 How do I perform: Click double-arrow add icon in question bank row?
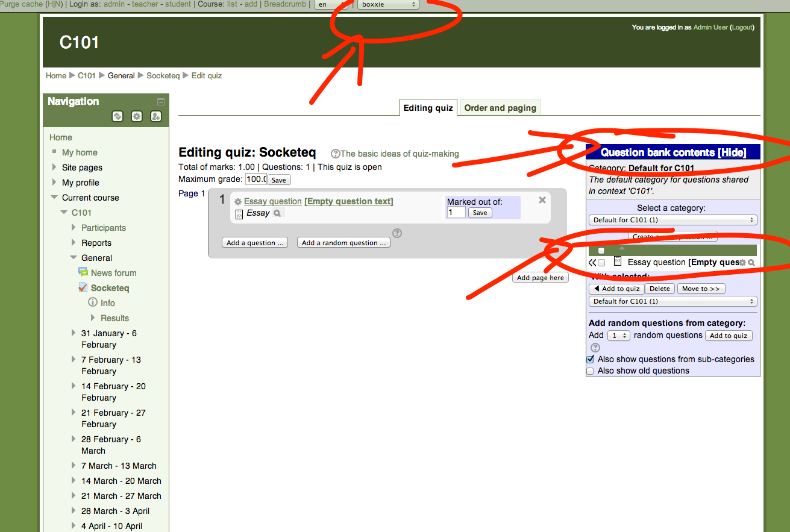pyautogui.click(x=592, y=263)
